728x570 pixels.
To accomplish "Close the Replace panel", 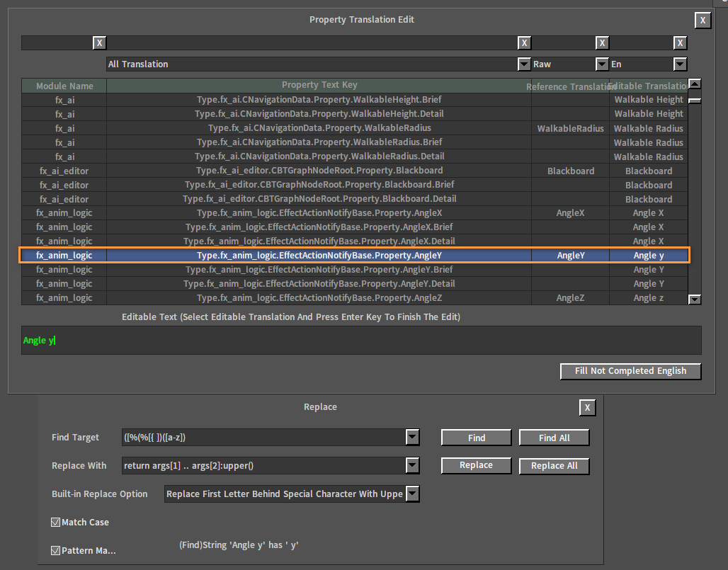I will pyautogui.click(x=587, y=408).
